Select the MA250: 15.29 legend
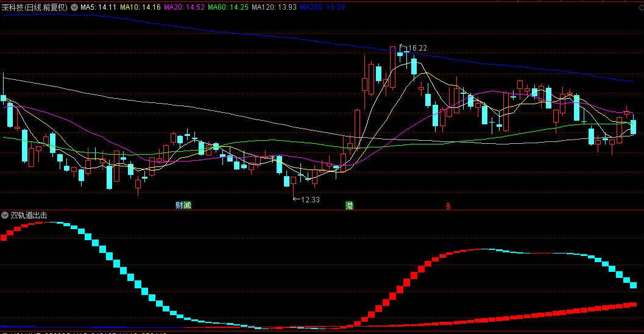Viewport: 644px width, 334px height. (x=322, y=7)
